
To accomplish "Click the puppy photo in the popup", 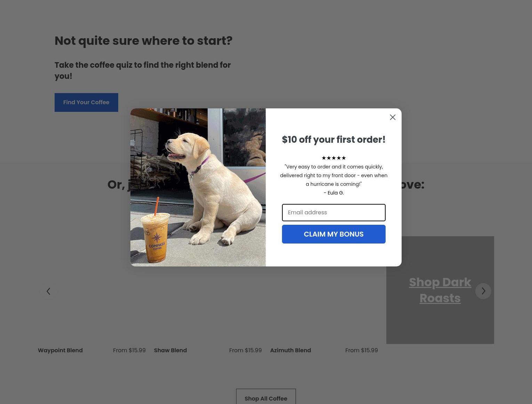I will point(198,187).
